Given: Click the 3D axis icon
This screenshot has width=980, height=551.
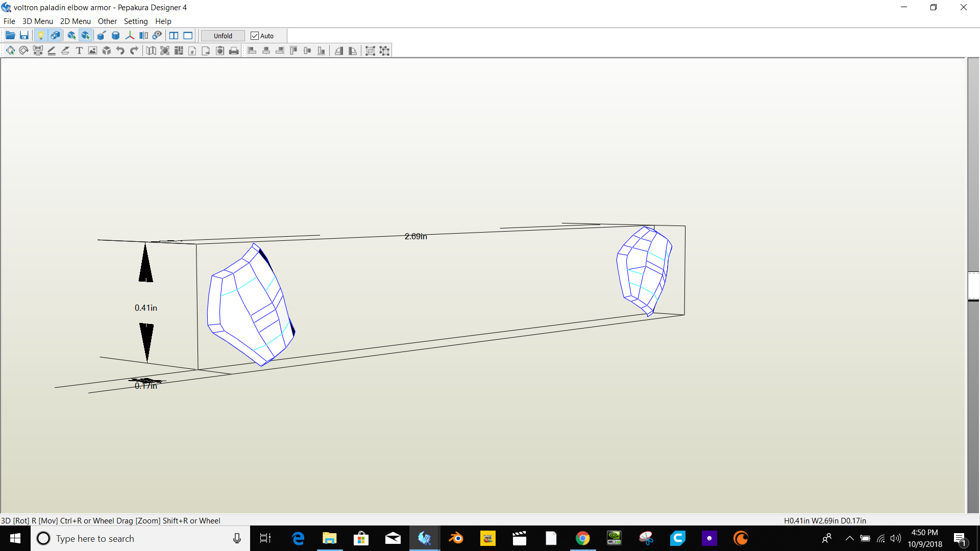Looking at the screenshot, I should pos(130,36).
